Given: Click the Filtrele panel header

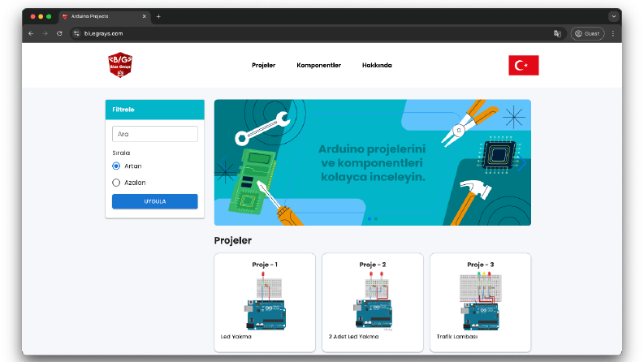Looking at the screenshot, I should [155, 110].
